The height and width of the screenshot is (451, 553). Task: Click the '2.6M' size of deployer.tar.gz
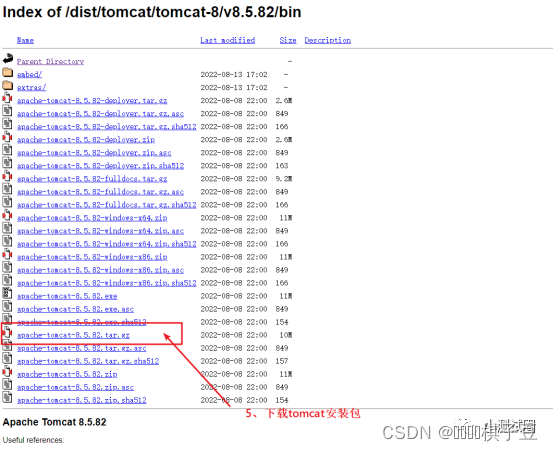[x=284, y=100]
